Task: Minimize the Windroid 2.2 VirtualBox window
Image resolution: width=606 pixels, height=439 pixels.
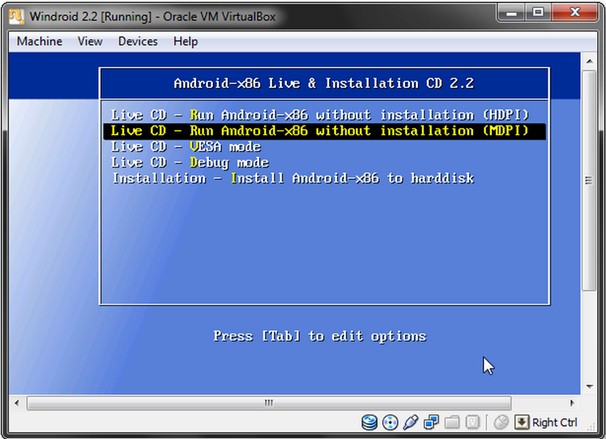Action: click(x=512, y=13)
